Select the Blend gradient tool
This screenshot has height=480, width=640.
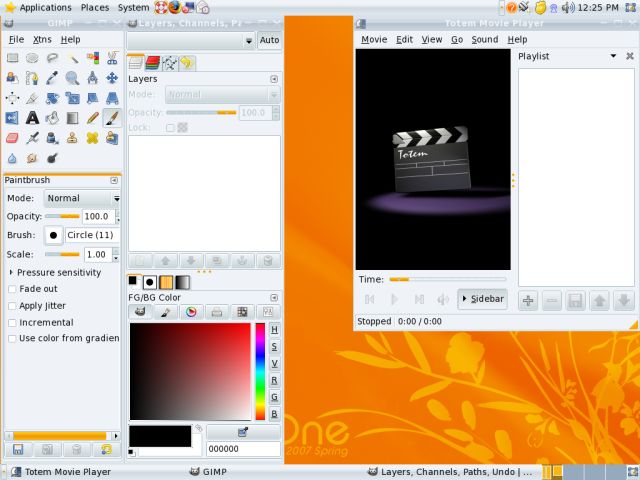[x=72, y=118]
